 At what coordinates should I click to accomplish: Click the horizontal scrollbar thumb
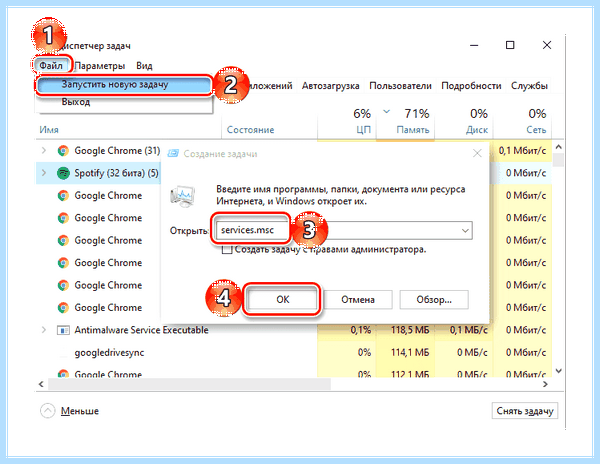pos(189,384)
